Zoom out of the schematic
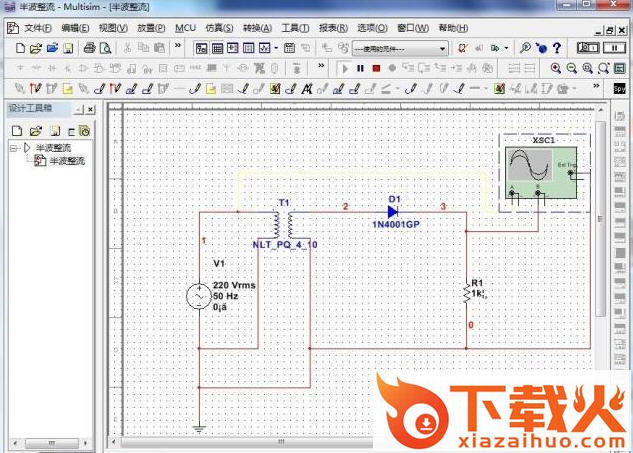Viewport: 633px width, 453px height. tap(572, 68)
